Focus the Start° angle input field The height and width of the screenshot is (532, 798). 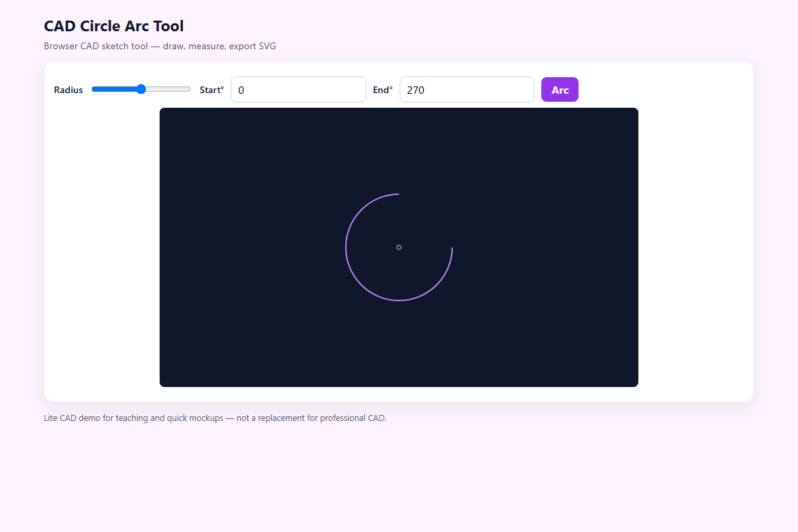coord(299,90)
